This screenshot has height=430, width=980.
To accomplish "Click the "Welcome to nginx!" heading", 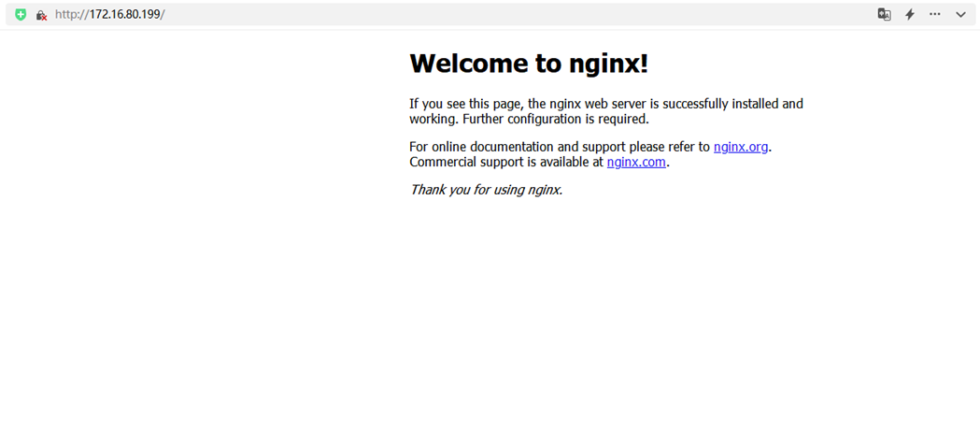I will (x=529, y=64).
